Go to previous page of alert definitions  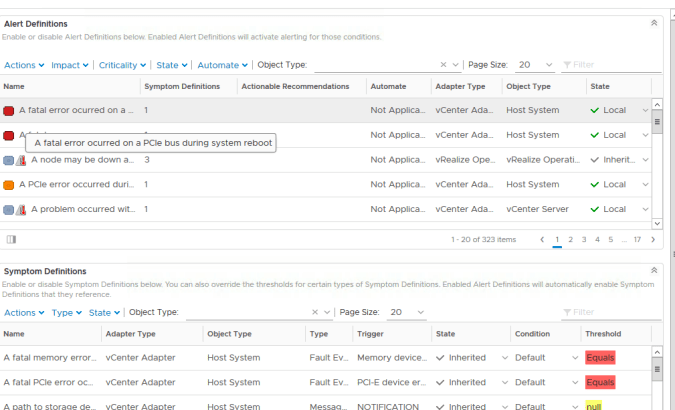point(542,240)
